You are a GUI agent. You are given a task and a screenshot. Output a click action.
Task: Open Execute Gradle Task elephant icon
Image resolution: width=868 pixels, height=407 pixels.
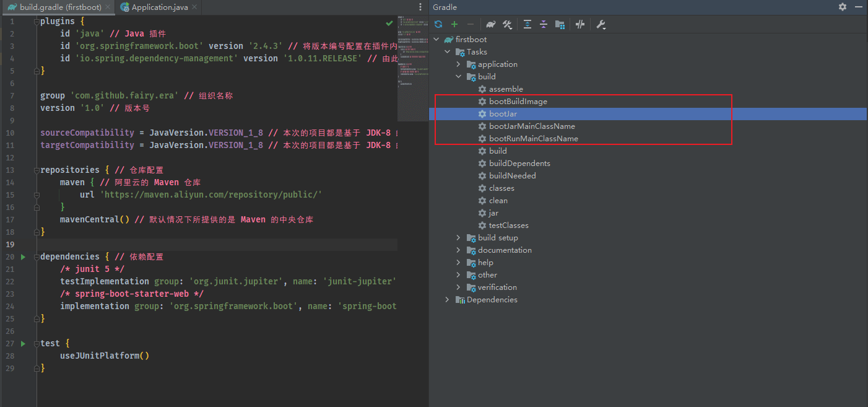pos(491,24)
